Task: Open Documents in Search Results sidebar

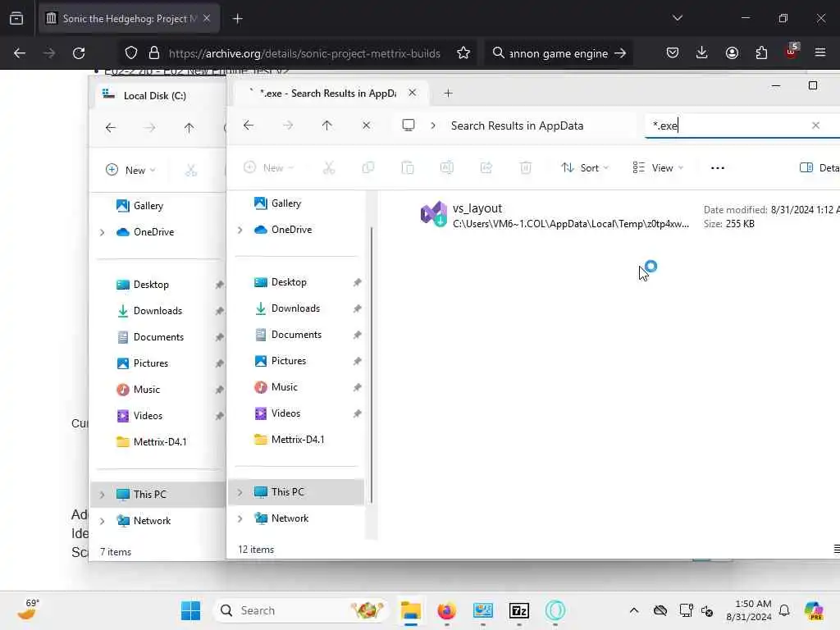Action: click(x=298, y=335)
